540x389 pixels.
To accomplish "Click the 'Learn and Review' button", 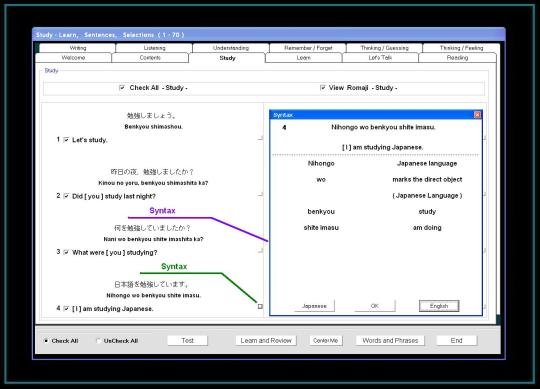I will (x=266, y=340).
